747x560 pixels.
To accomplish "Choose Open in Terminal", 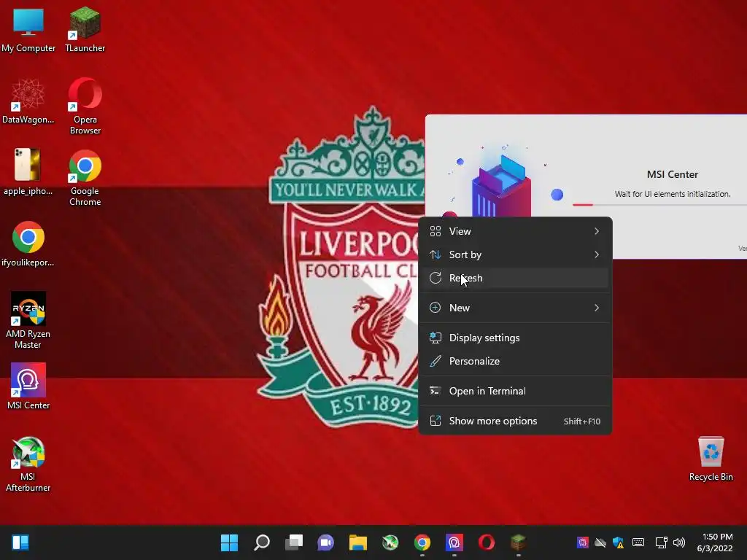I will [x=515, y=391].
